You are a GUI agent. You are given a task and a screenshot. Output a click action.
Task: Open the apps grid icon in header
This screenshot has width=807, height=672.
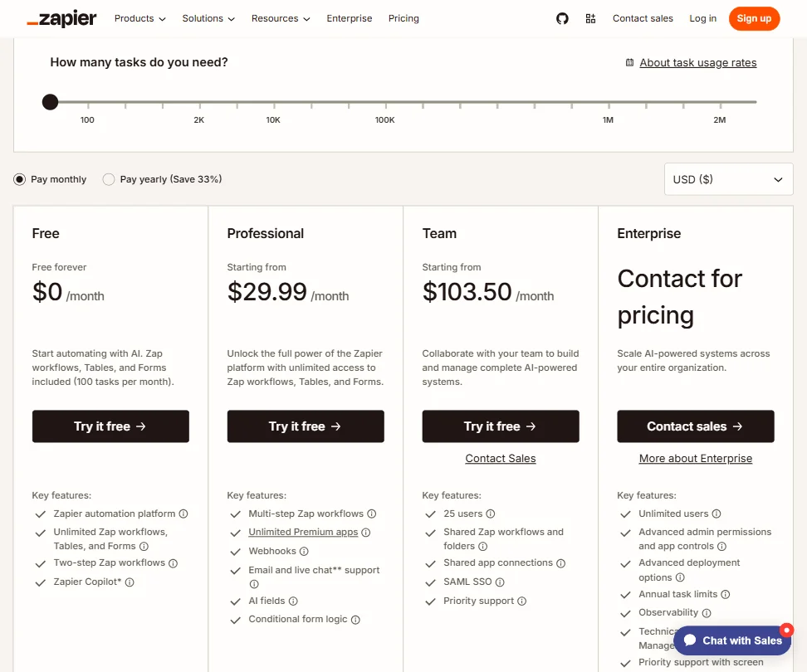(x=590, y=18)
